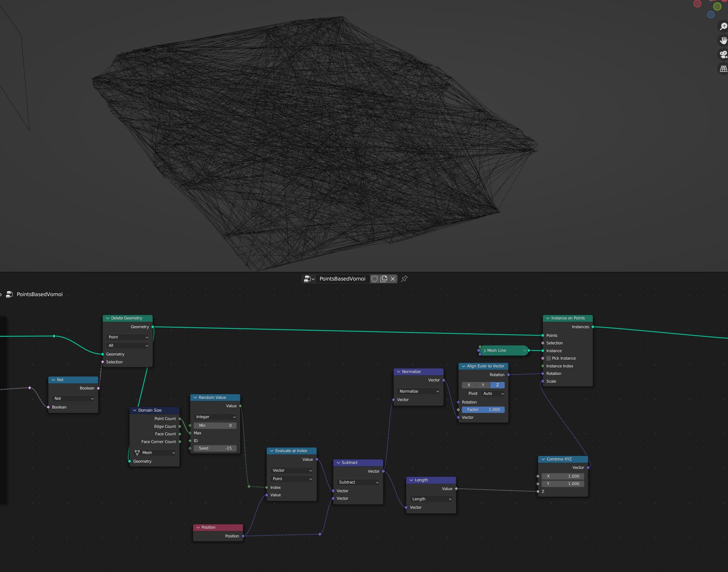Click the pan view hand icon
This screenshot has width=728, height=572.
723,40
